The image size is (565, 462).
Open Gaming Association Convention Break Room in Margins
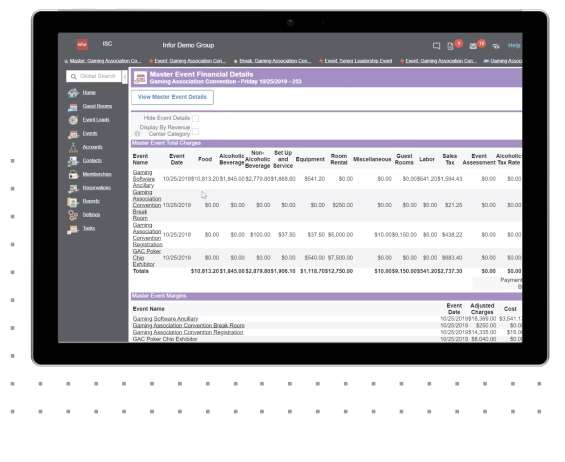(x=188, y=325)
